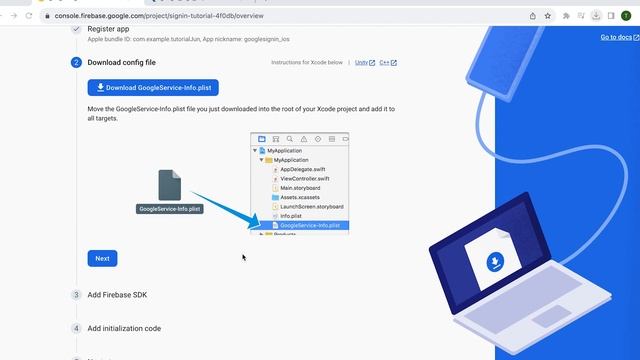Viewport: 640px width, 360px height.
Task: Bookmark this page with the star icon
Action: 548,16
